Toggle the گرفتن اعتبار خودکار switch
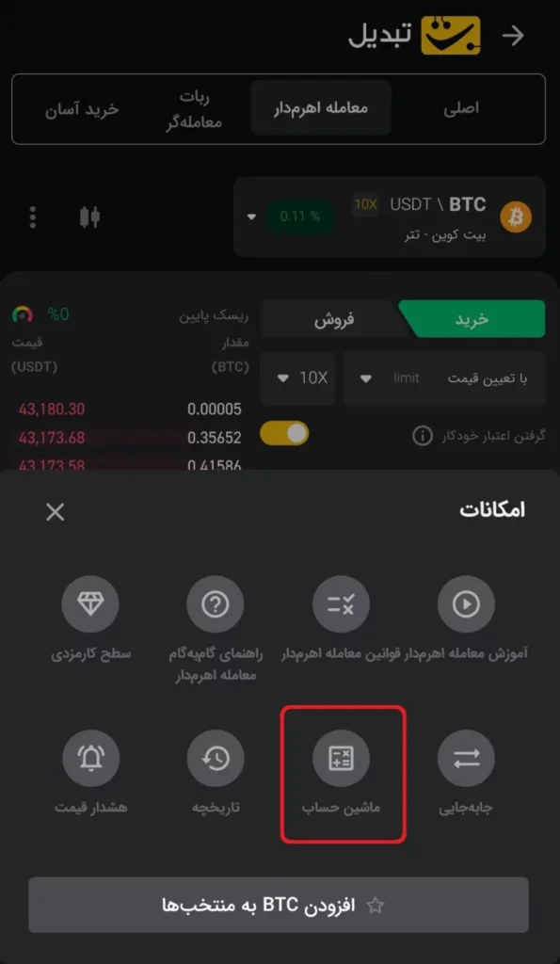This screenshot has height=964, width=560. pos(284,434)
